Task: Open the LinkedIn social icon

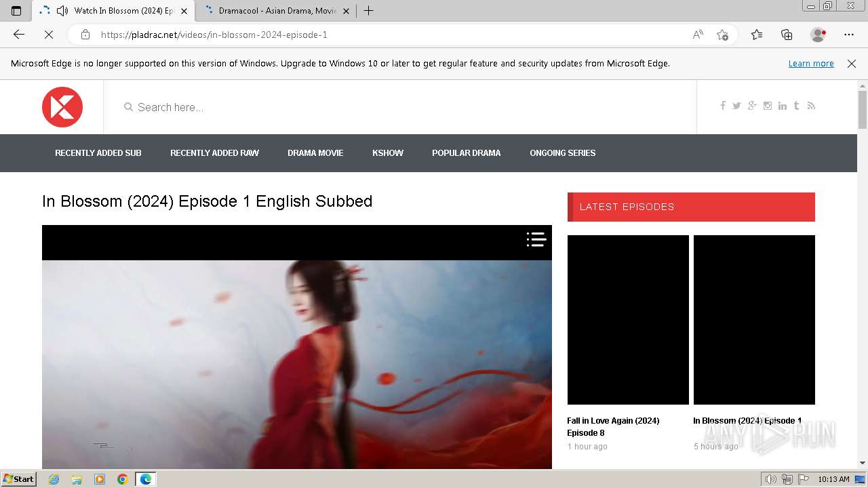Action: coord(783,106)
